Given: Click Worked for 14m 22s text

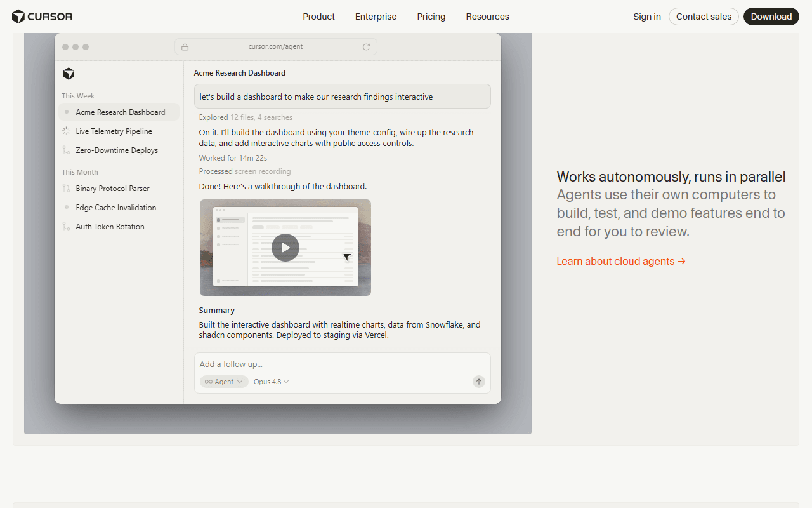Looking at the screenshot, I should [233, 158].
